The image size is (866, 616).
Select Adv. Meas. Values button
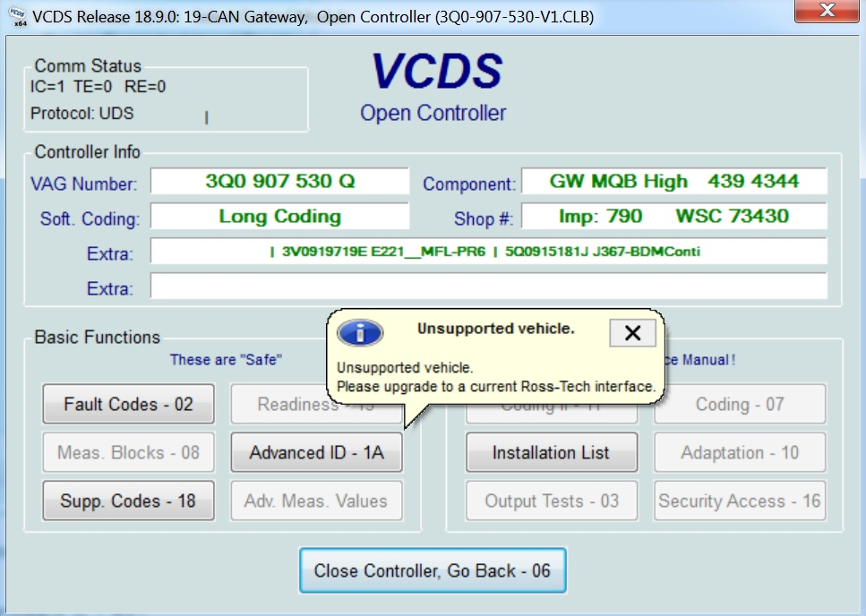[316, 500]
